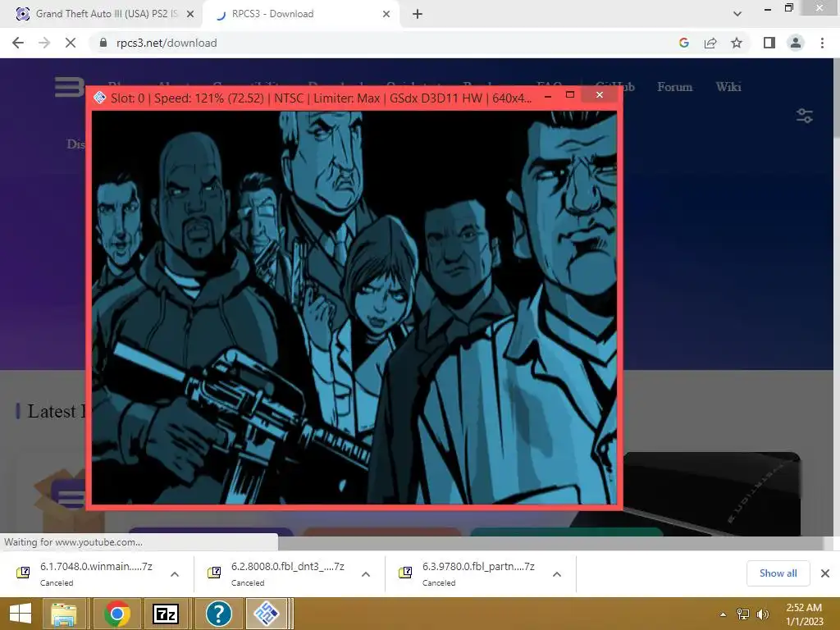Open the help question mark taskbar app

pos(218,614)
